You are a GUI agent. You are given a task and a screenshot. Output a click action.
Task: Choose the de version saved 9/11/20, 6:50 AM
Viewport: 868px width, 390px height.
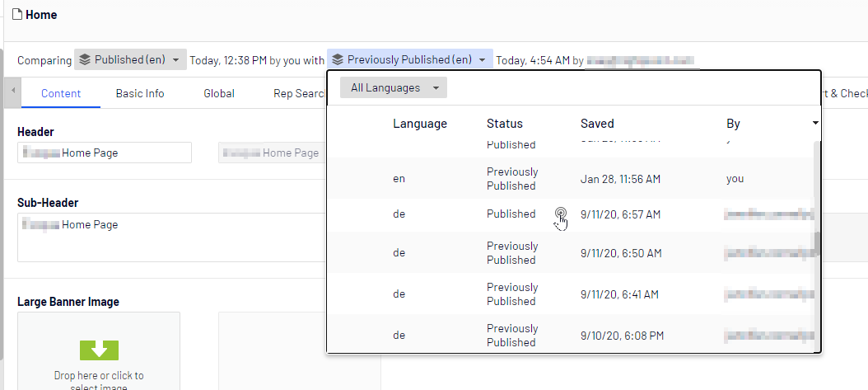pos(568,253)
